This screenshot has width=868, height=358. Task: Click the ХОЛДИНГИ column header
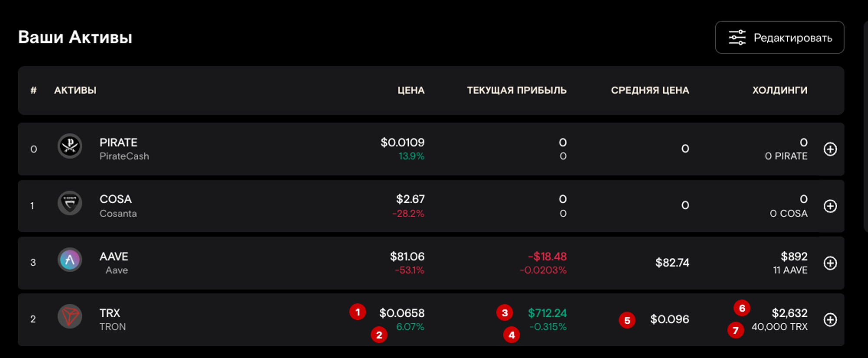pos(779,90)
